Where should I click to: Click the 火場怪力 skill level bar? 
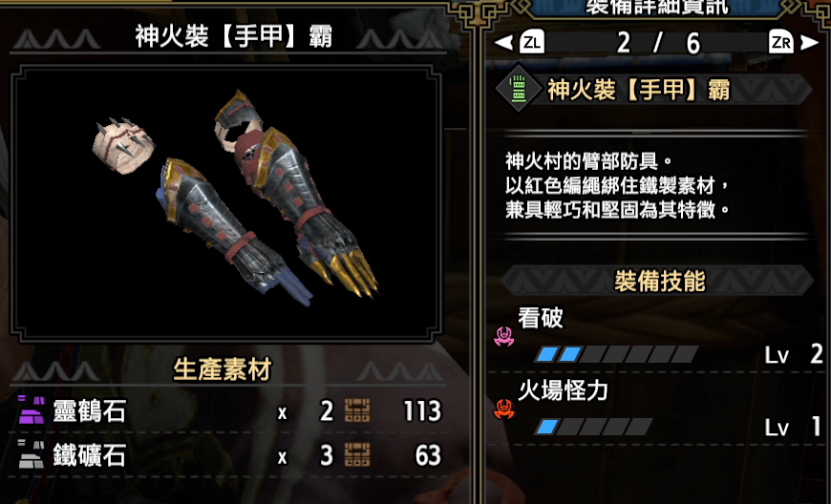coord(593,427)
